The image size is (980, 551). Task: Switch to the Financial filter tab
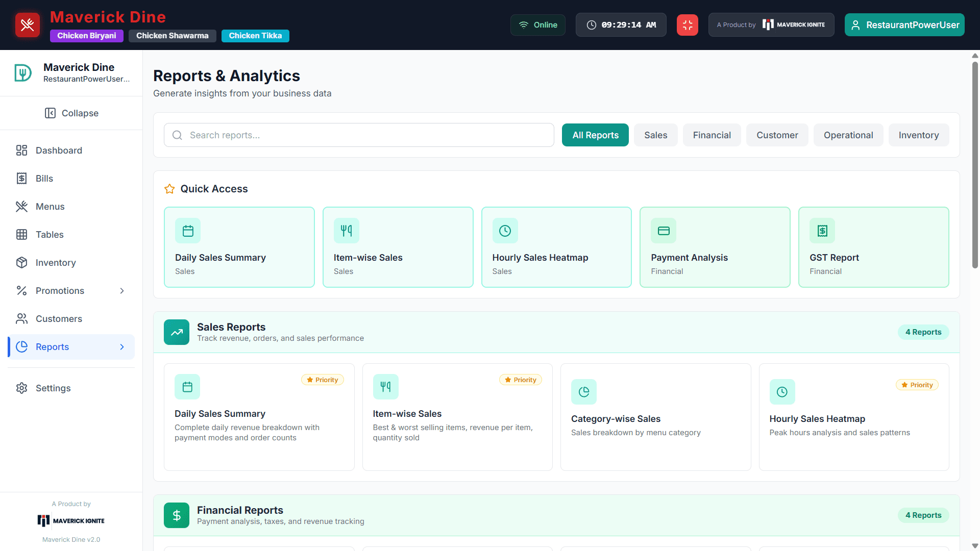pyautogui.click(x=712, y=135)
